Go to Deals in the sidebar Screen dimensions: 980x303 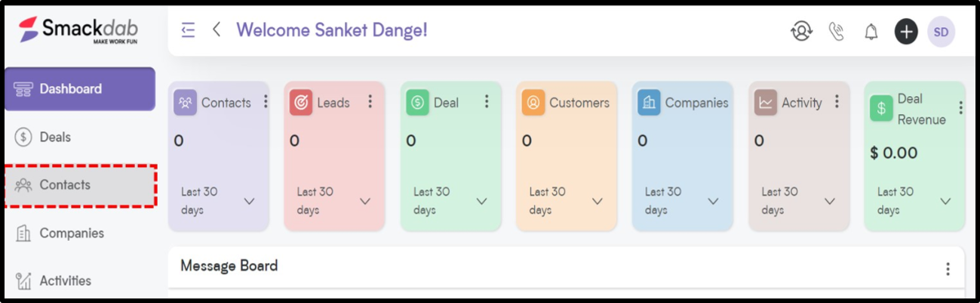[55, 137]
